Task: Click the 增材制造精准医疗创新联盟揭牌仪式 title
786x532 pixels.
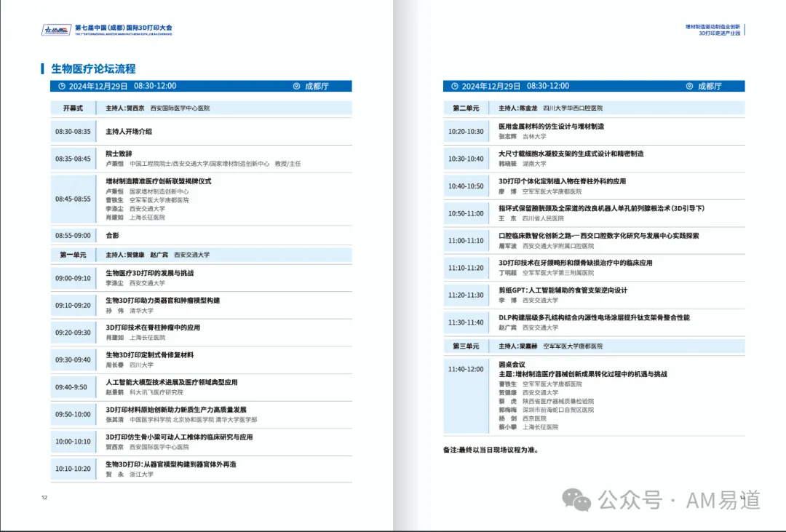Action: (x=159, y=181)
